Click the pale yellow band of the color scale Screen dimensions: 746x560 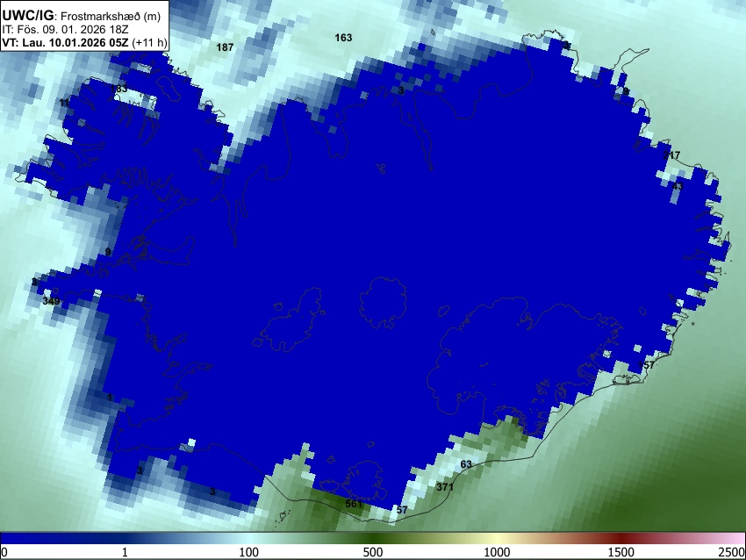coord(497,538)
